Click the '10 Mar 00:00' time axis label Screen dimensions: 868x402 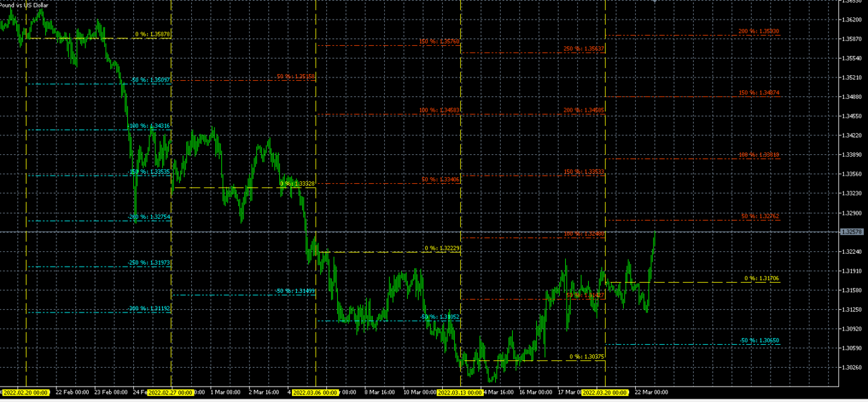420,392
